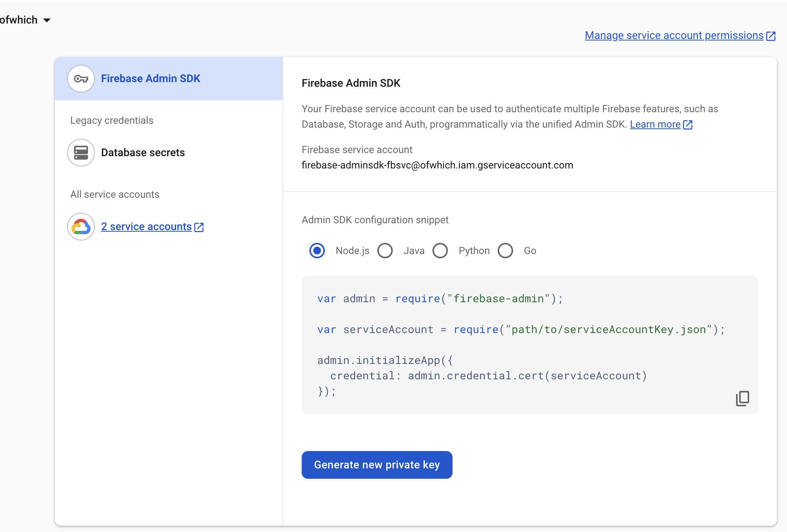Click the key icon beside Firebase Admin SDK

click(81, 79)
